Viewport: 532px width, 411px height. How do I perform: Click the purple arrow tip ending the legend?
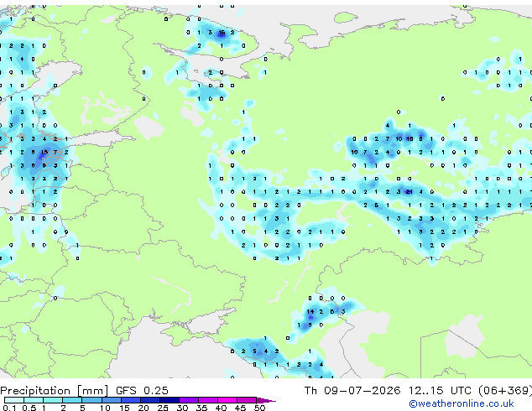pos(266,400)
